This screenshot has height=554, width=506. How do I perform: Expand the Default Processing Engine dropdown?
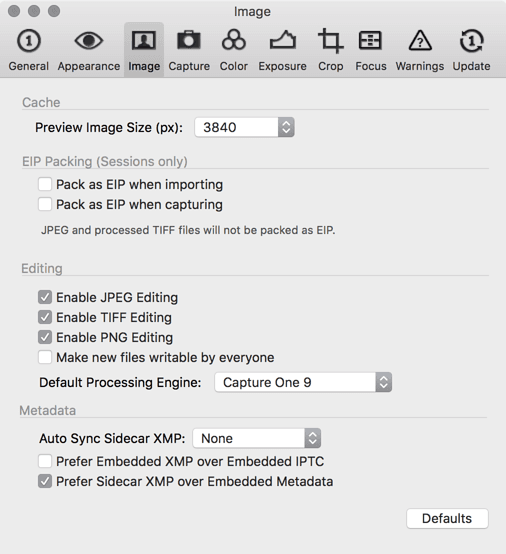coord(303,382)
